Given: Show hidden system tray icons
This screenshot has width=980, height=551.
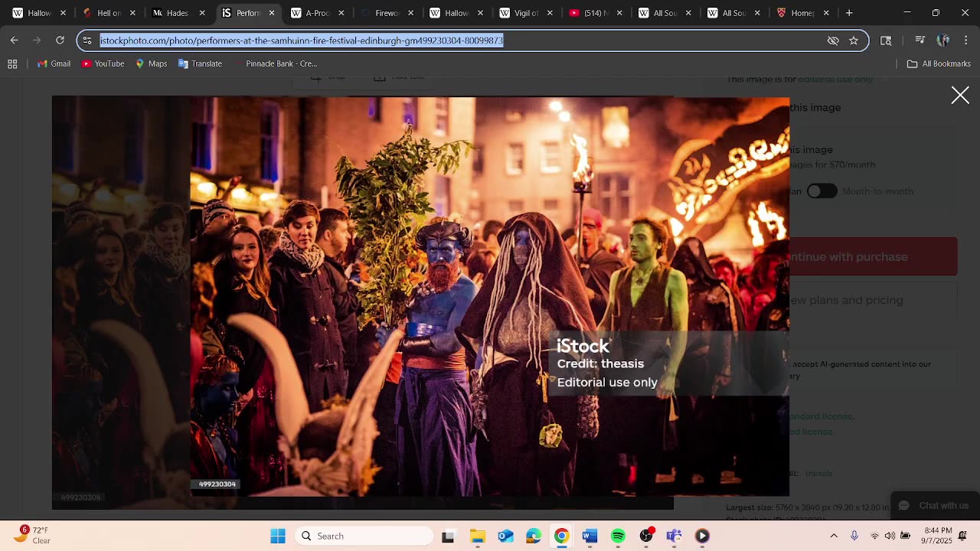Looking at the screenshot, I should [x=834, y=536].
